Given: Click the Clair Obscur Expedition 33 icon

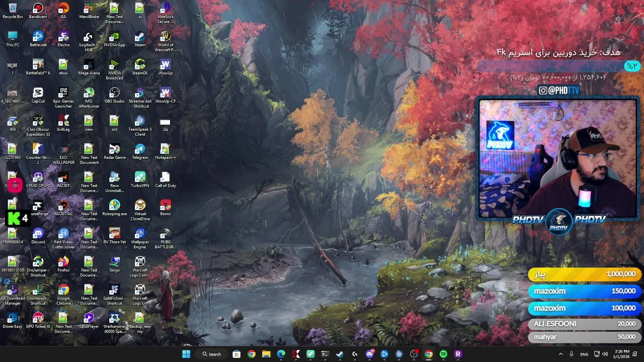Looking at the screenshot, I should click(38, 126).
